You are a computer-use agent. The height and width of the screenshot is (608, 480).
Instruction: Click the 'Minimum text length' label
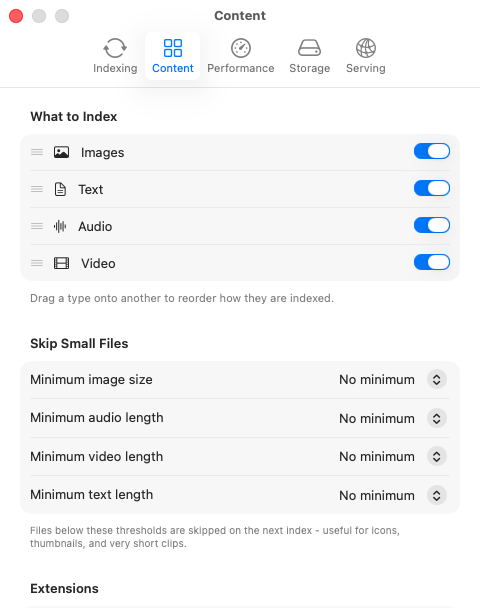click(x=92, y=495)
